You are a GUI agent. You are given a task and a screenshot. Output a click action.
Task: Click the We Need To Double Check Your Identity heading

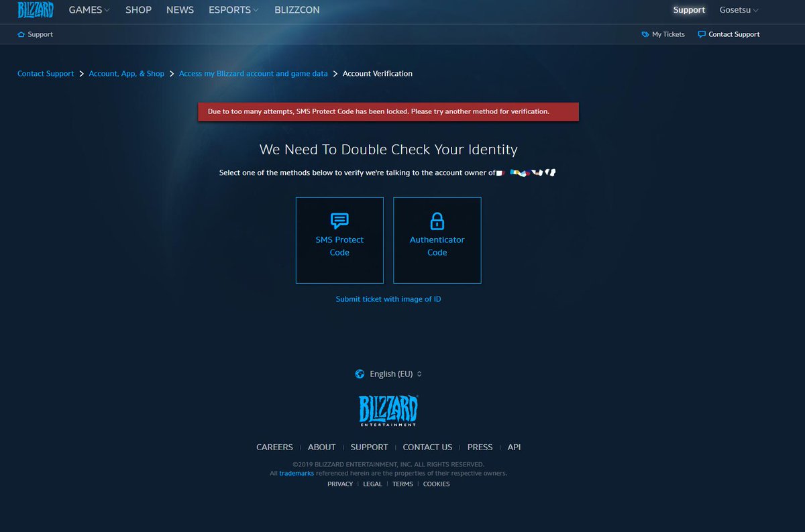point(388,150)
